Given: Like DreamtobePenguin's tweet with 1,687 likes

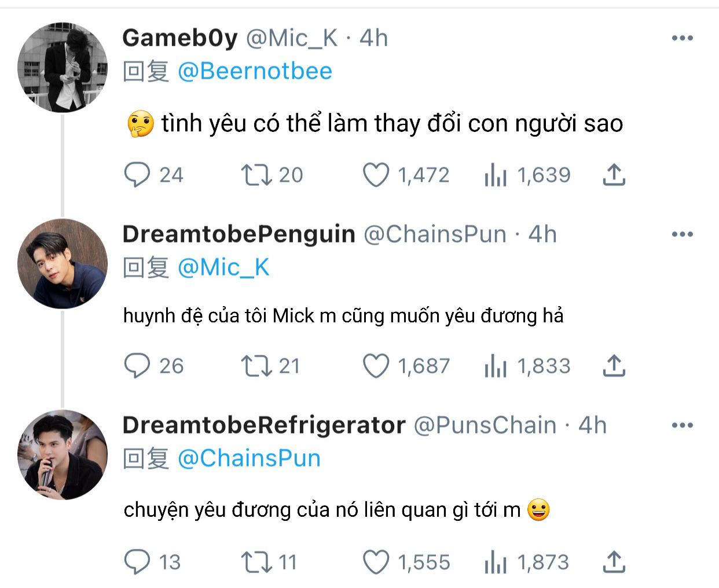Looking at the screenshot, I should (376, 366).
